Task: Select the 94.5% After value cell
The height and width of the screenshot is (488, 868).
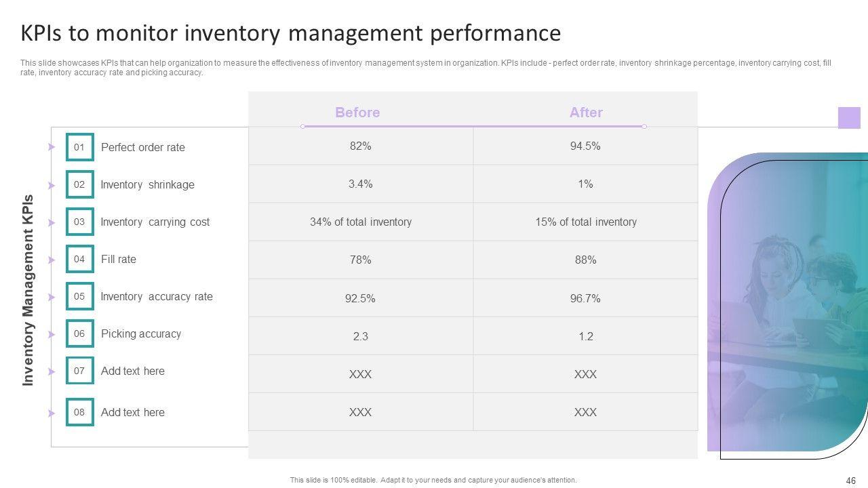Action: [585, 146]
